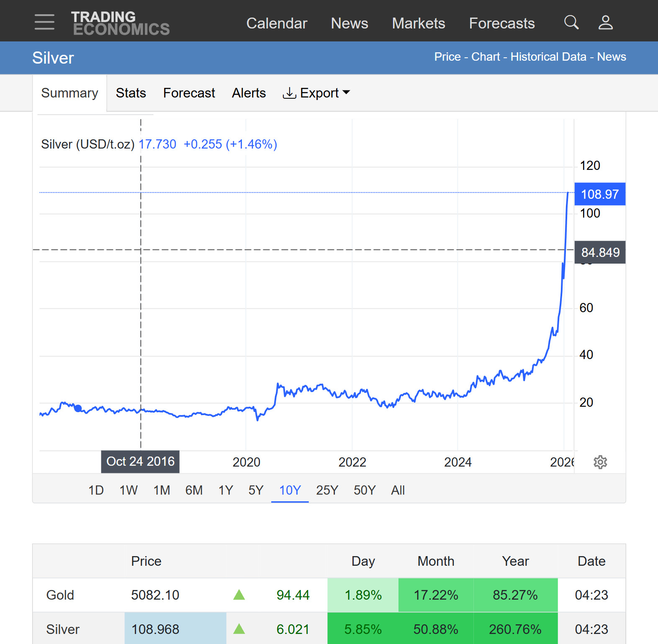The image size is (658, 644).
Task: Click Silver day change 5.85%
Action: [x=363, y=629]
